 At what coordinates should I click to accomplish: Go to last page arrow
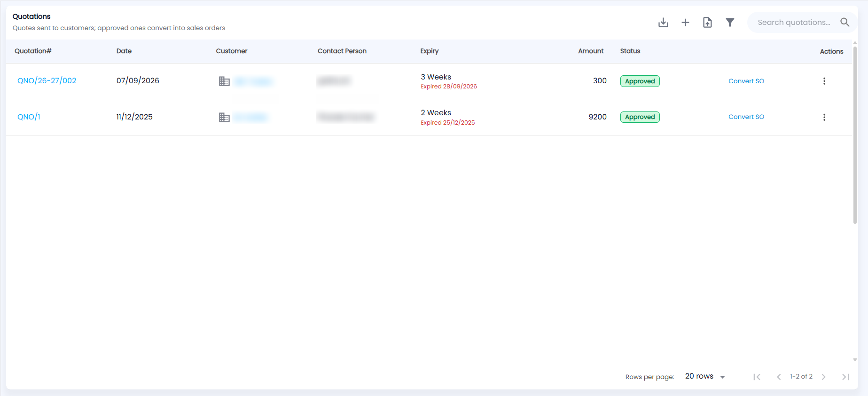point(845,377)
